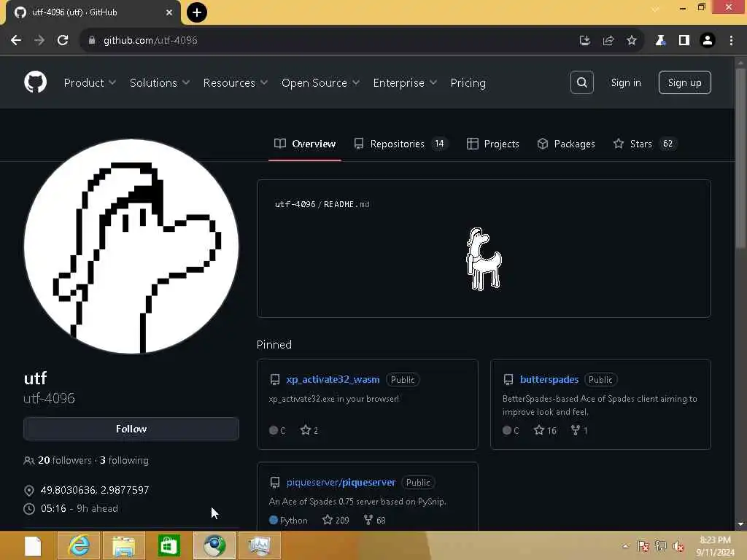The image size is (747, 560).
Task: Expand the Product menu
Action: click(x=90, y=83)
